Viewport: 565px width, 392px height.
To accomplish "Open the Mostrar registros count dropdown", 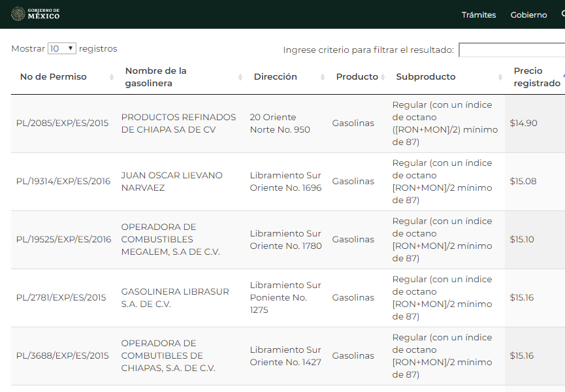I will (x=61, y=48).
